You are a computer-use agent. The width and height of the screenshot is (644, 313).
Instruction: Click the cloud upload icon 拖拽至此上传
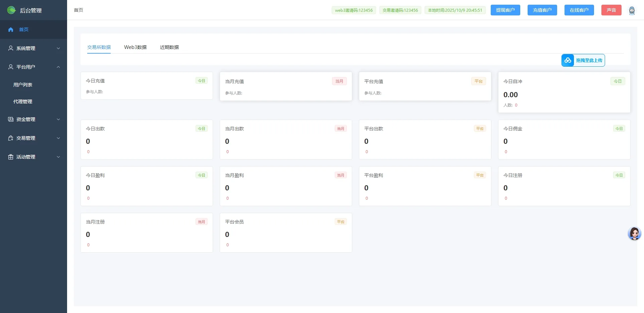[x=568, y=60]
